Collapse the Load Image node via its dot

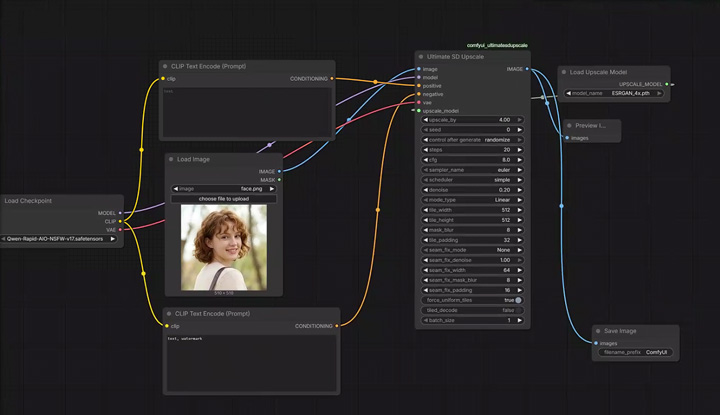(x=171, y=159)
